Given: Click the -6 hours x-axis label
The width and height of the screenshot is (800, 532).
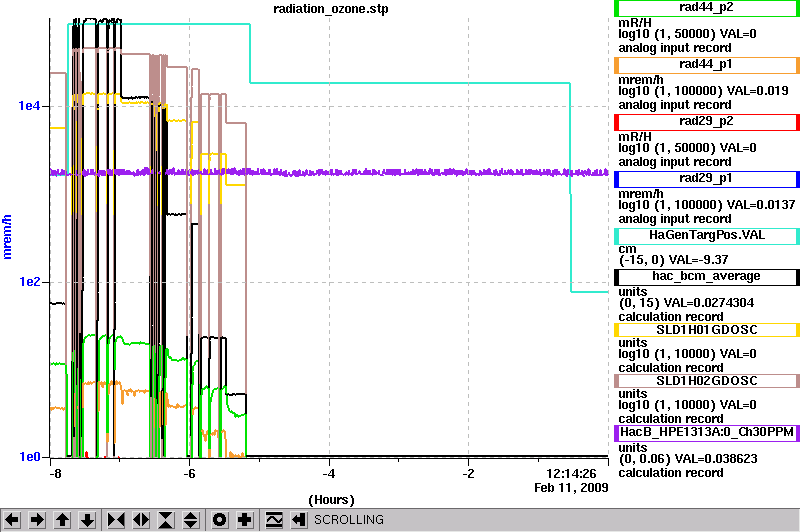Looking at the screenshot, I should [x=189, y=474].
